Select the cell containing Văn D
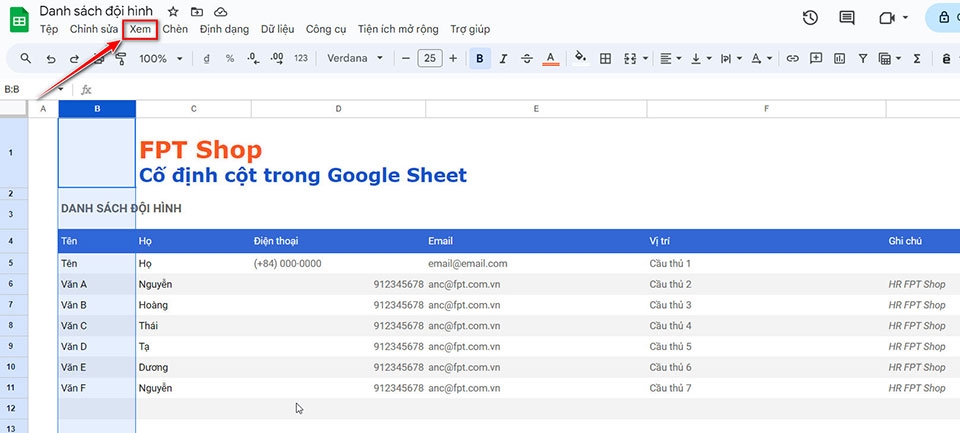This screenshot has width=960, height=433. coord(97,347)
